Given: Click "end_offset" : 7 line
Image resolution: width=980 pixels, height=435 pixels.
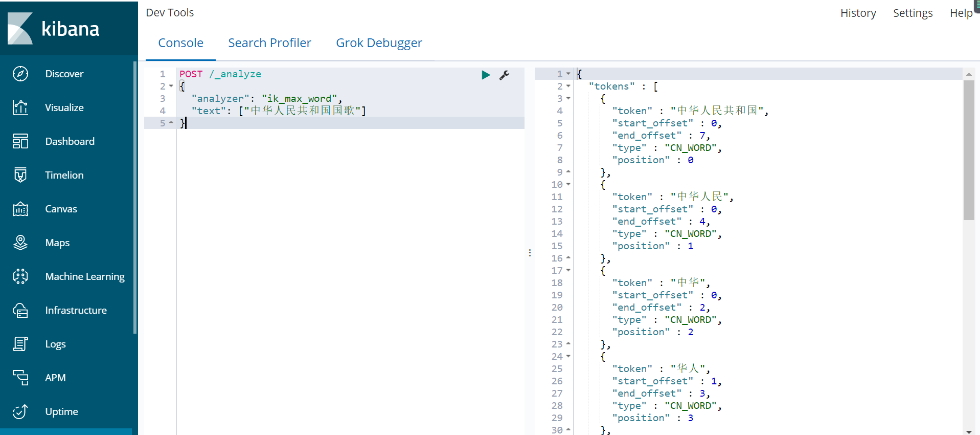Looking at the screenshot, I should [x=662, y=136].
